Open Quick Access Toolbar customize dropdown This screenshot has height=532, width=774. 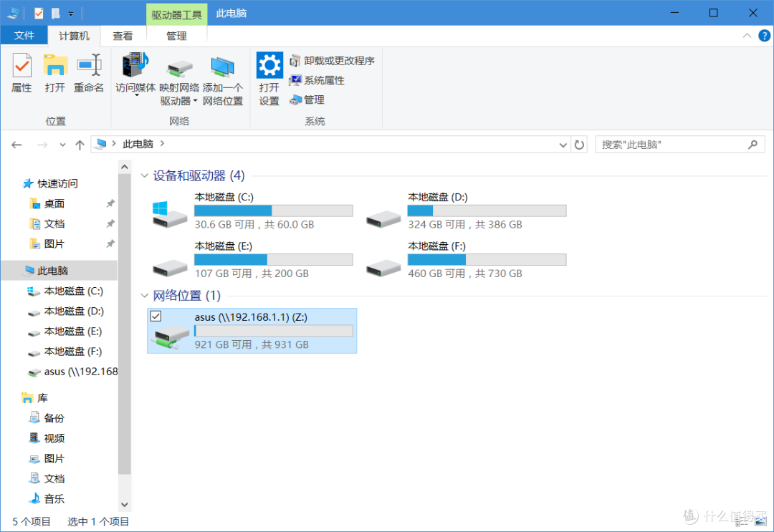(x=70, y=14)
